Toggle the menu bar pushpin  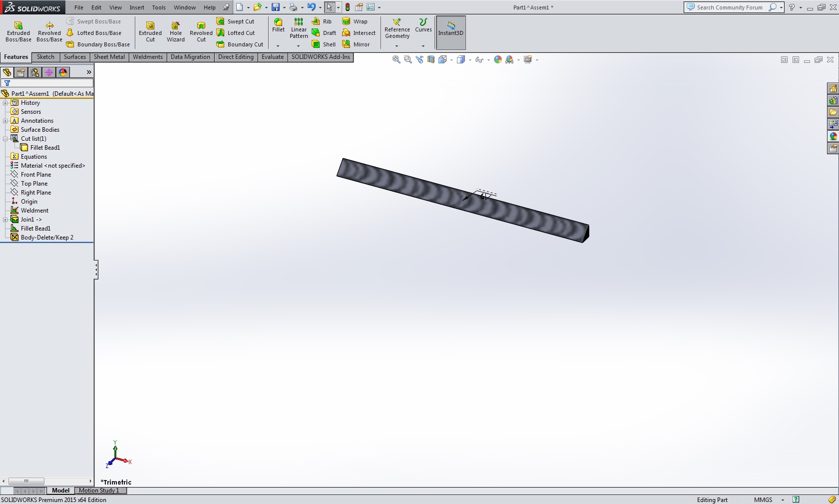pyautogui.click(x=226, y=7)
